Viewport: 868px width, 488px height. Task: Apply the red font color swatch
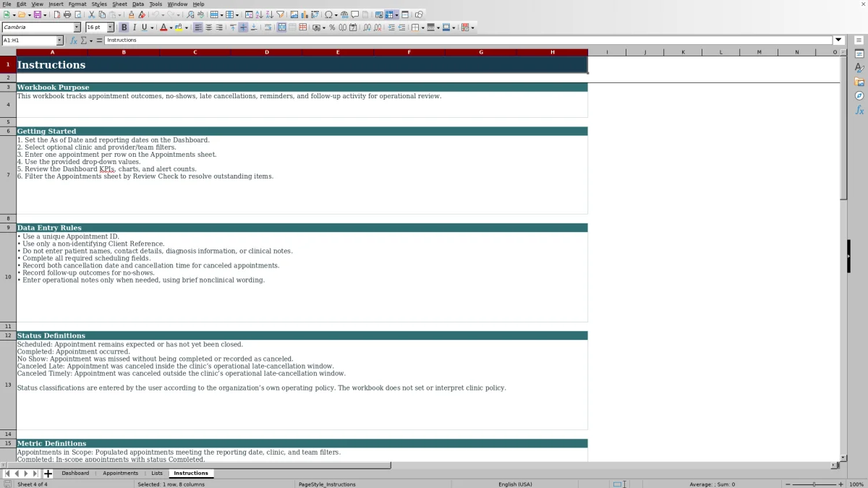[x=163, y=27]
